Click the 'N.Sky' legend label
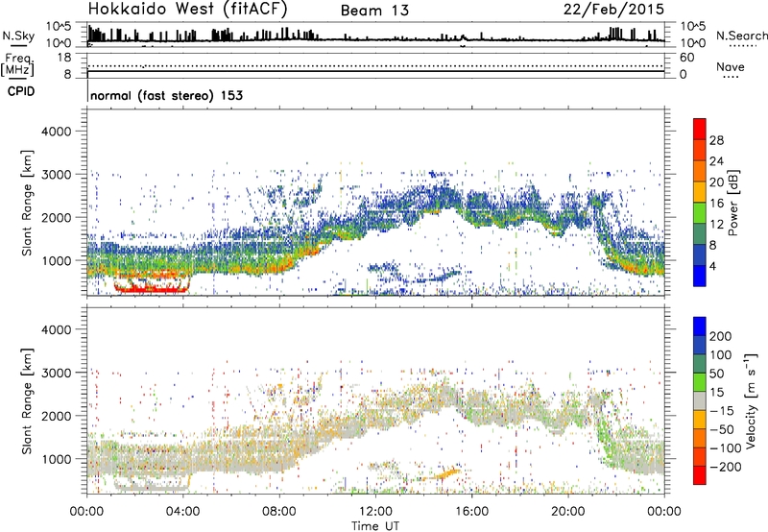 point(18,36)
